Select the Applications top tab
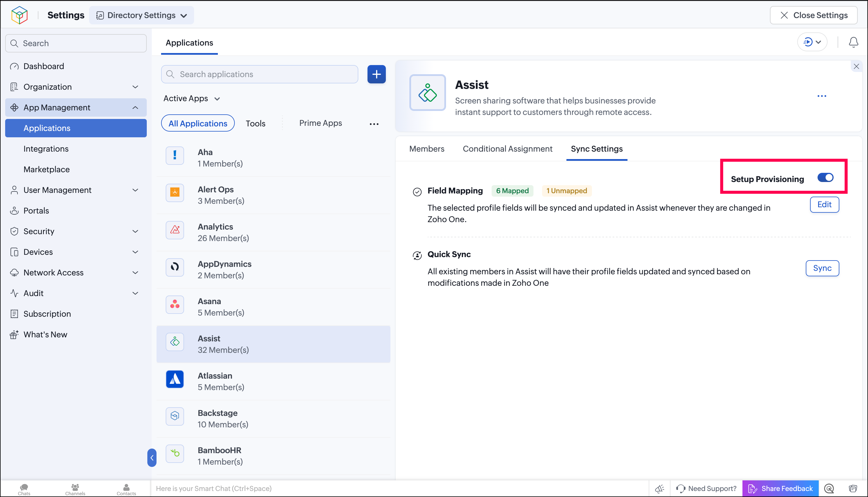This screenshot has width=868, height=497. [x=189, y=43]
